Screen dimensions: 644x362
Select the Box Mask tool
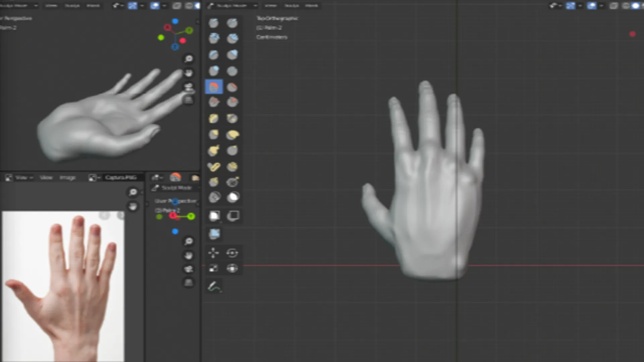pyautogui.click(x=214, y=216)
